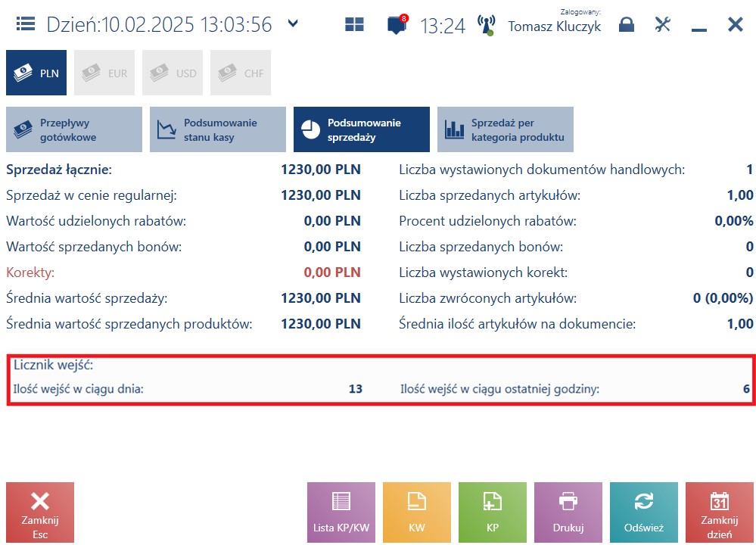Open the hamburger main menu icon
The image size is (756, 545).
pos(26,23)
